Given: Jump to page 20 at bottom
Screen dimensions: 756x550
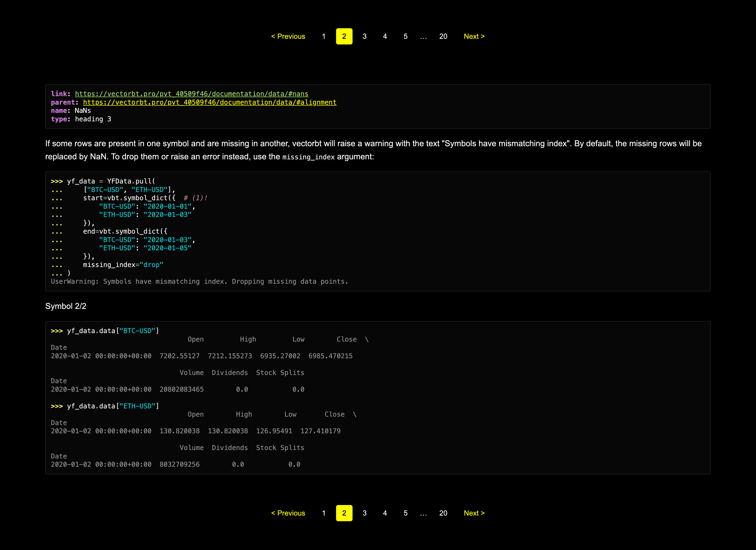Looking at the screenshot, I should coord(443,513).
